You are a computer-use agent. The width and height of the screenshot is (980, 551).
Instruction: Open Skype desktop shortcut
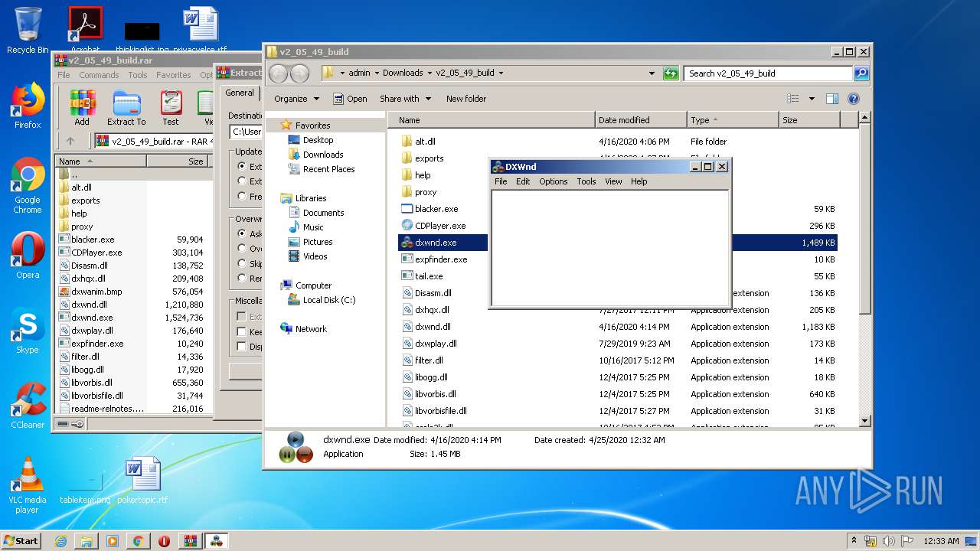click(x=28, y=331)
